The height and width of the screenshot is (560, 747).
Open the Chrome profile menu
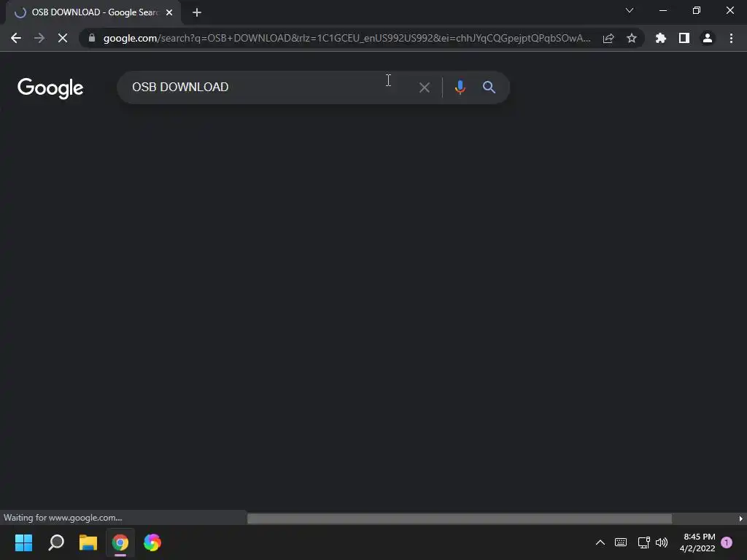pyautogui.click(x=708, y=38)
